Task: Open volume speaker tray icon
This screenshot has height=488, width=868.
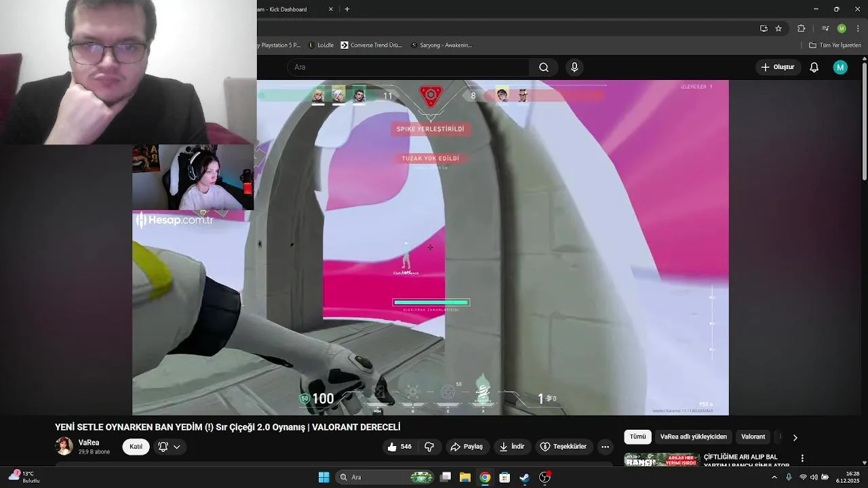Action: point(814,477)
